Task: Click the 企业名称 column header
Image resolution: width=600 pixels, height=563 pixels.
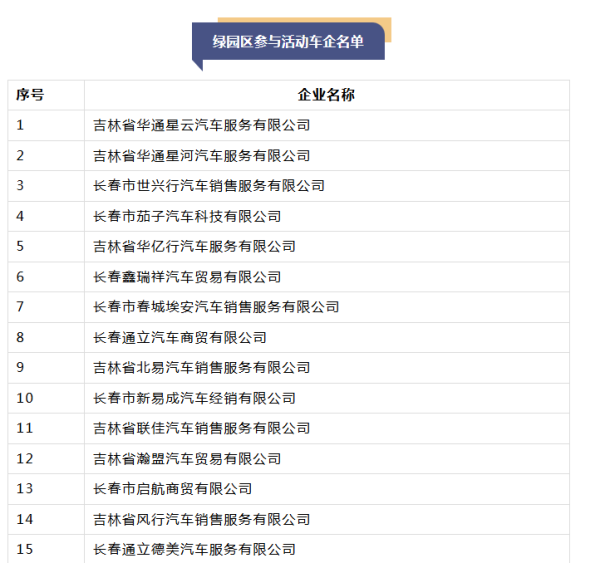Action: pos(326,95)
